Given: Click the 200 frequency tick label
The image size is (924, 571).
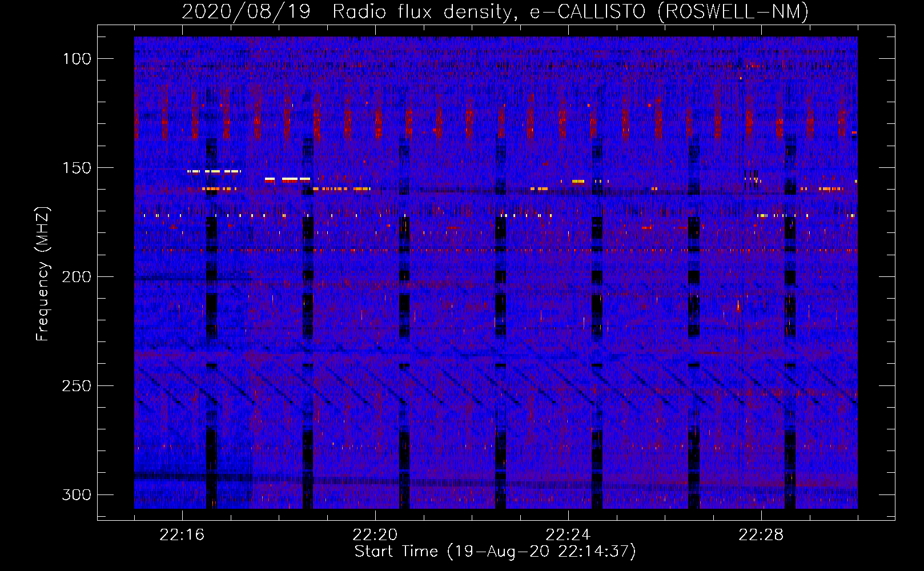Looking at the screenshot, I should coord(77,277).
